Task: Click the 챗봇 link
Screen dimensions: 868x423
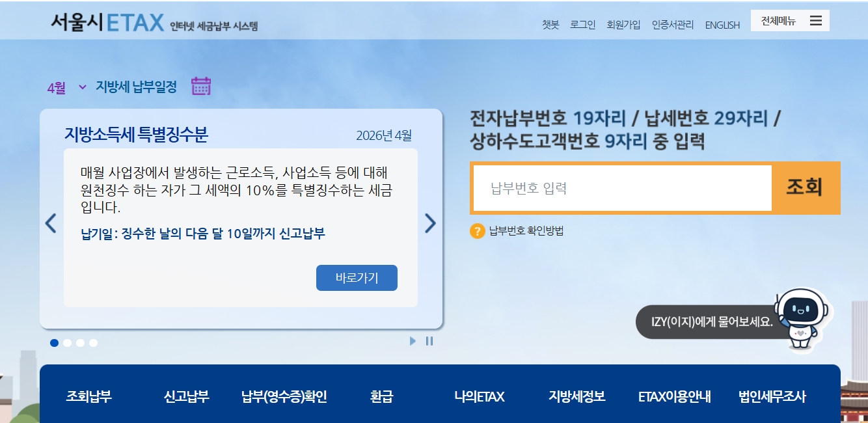Action: [x=550, y=25]
